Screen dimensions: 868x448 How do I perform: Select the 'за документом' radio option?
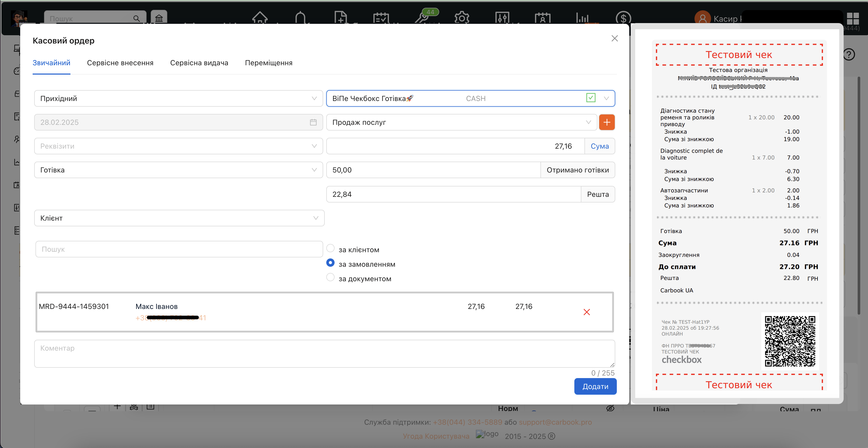330,277
